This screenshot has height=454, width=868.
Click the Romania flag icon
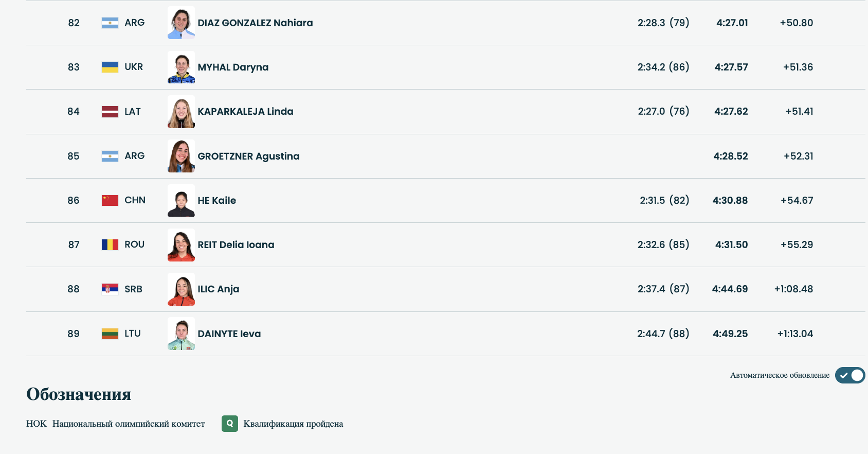click(x=110, y=245)
